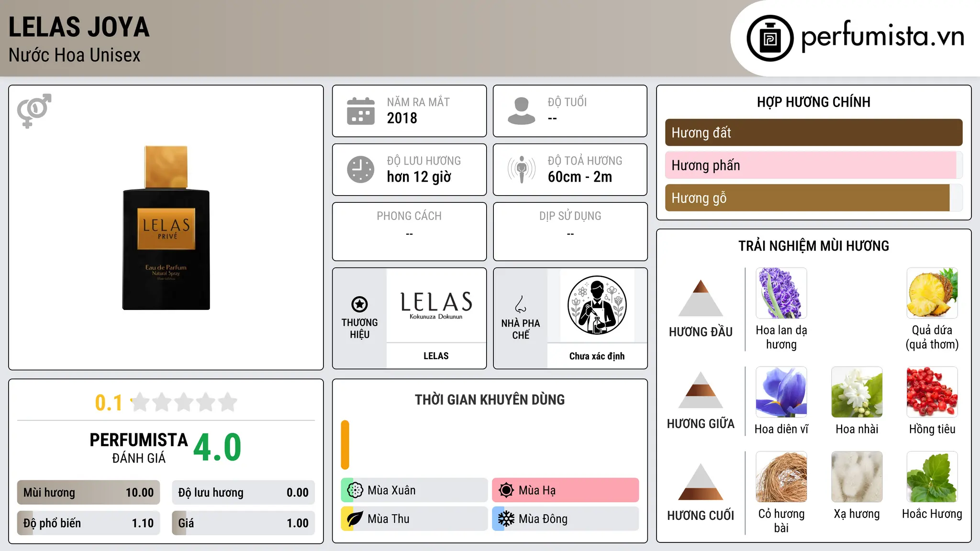Click the sillage icon beside Độ toả hương
This screenshot has height=551, width=980.
click(522, 169)
